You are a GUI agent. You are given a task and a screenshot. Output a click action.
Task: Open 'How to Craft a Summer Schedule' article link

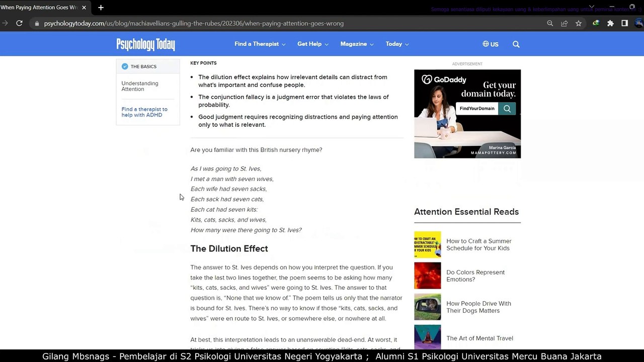point(479,245)
